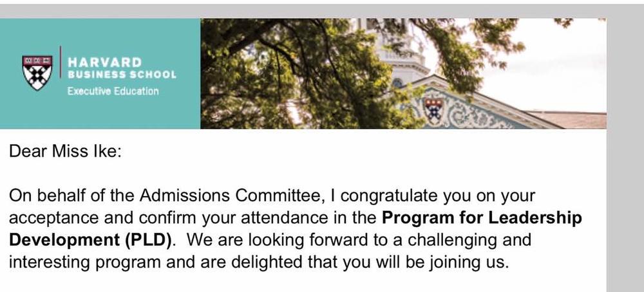Viewport: 644px width, 292px height.
Task: Select the HARVARD wordmark text
Action: click(x=104, y=62)
